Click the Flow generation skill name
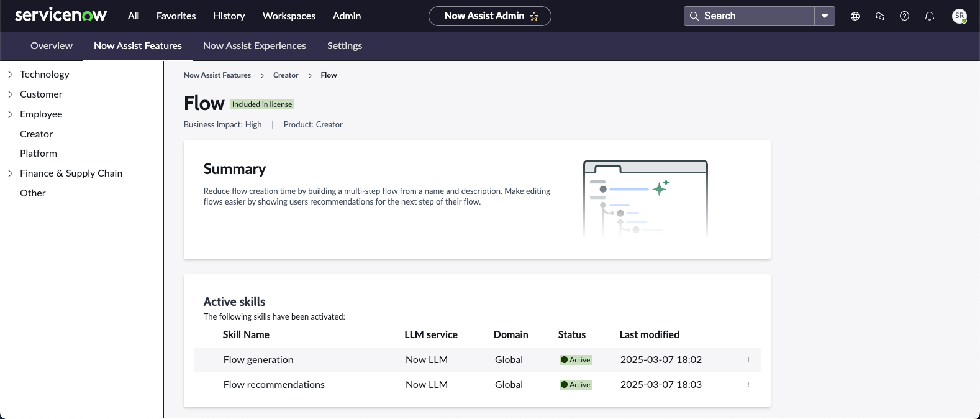This screenshot has width=980, height=419. tap(258, 360)
